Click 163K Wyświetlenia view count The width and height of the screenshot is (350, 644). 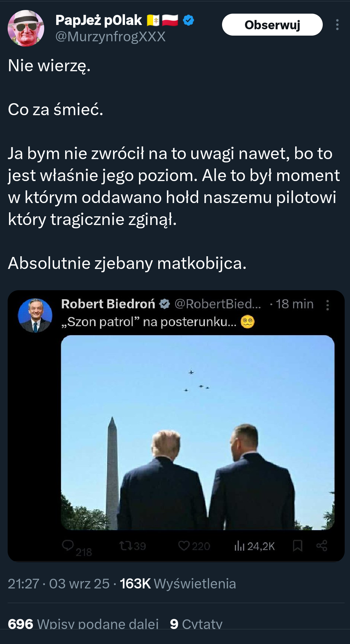[x=178, y=583]
